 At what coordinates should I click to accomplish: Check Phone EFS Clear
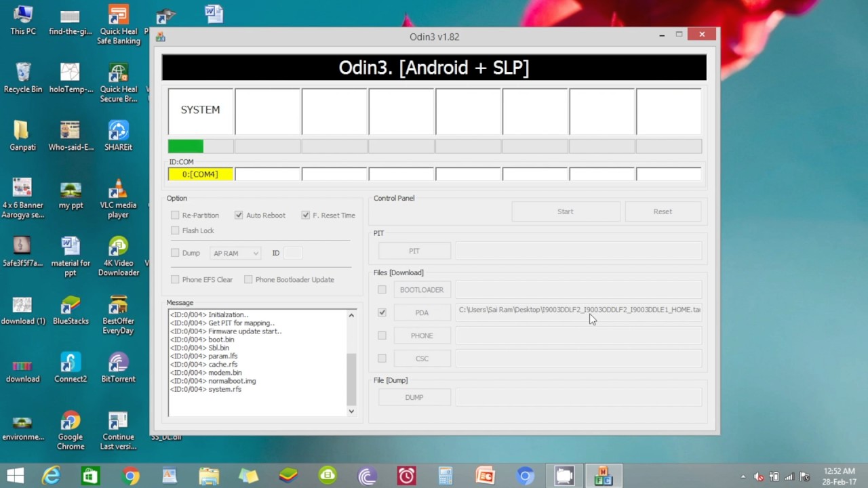coord(175,279)
